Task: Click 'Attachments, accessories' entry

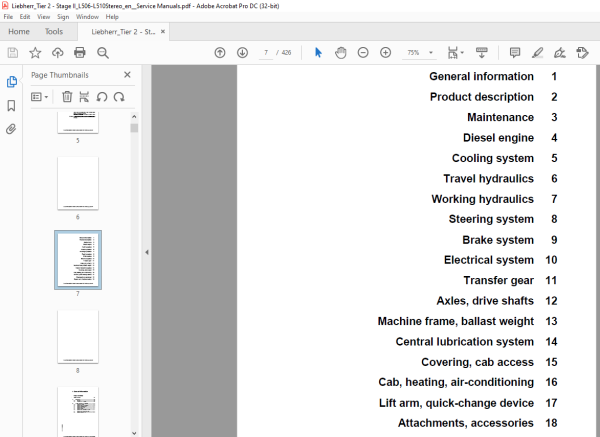Action: [x=466, y=423]
